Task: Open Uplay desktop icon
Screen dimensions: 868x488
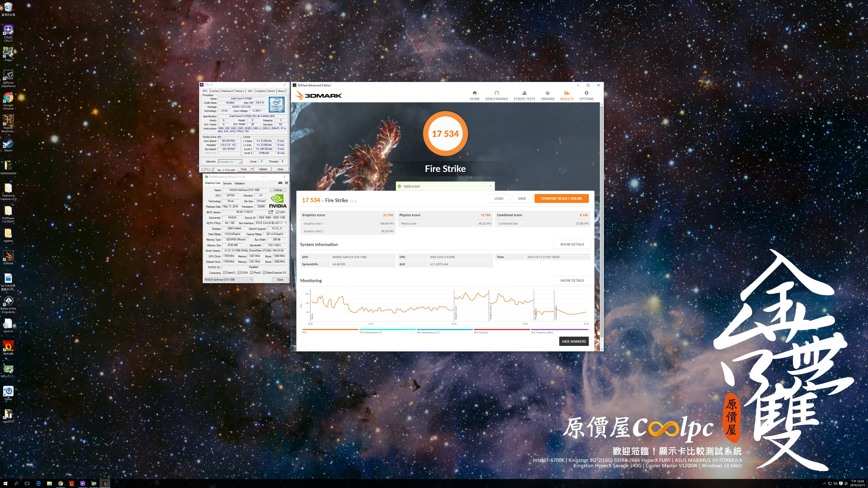Action: 8,393
